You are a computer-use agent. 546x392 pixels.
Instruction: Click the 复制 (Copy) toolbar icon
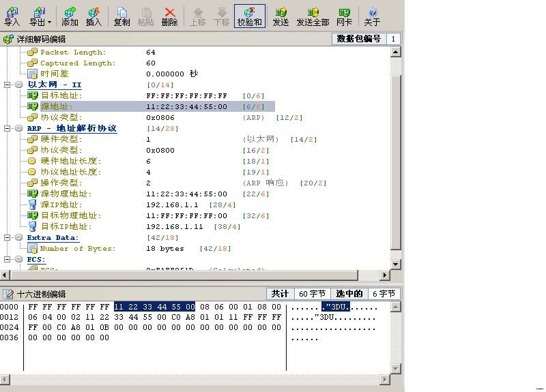(121, 16)
